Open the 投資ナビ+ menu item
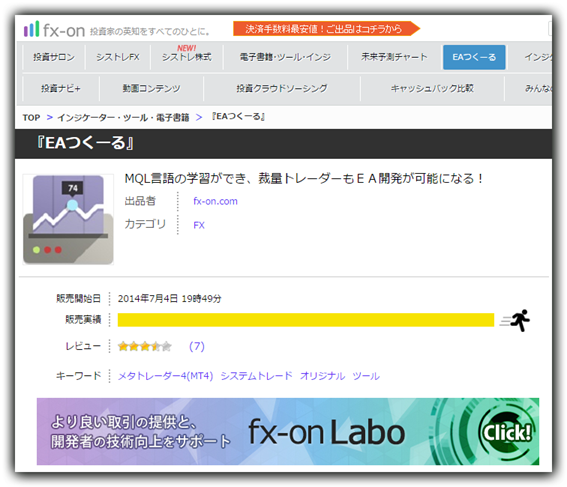Viewport: 567px width, 487px height. pos(61,88)
